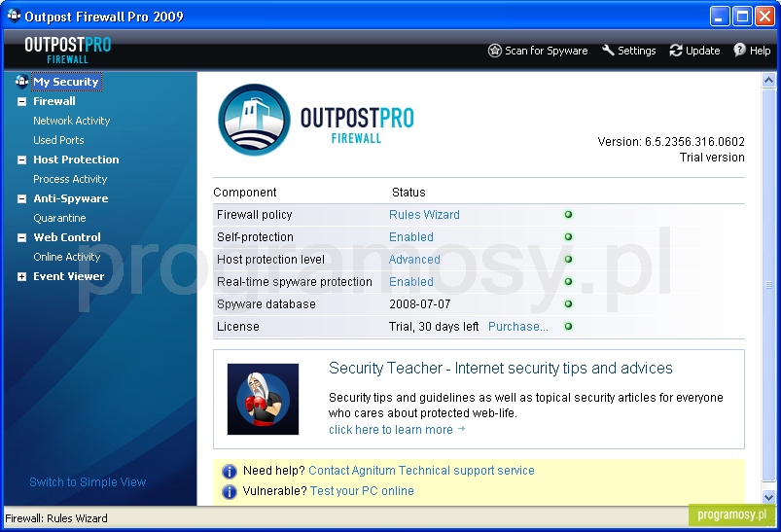Viewport: 781px width, 532px height.
Task: Click the Update refresh arrows icon
Action: (x=675, y=51)
